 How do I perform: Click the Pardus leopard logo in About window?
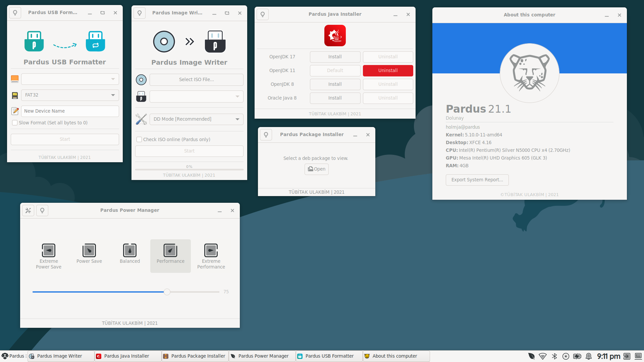[x=530, y=73]
